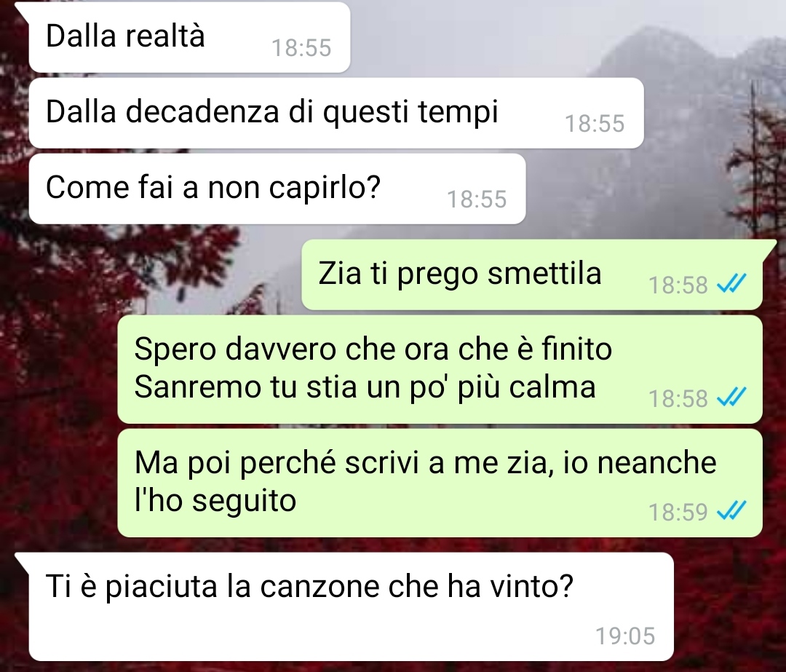Select the 'Ti è piaciuta la canzone' message
Viewport: 786px width, 672px height.
click(x=352, y=606)
